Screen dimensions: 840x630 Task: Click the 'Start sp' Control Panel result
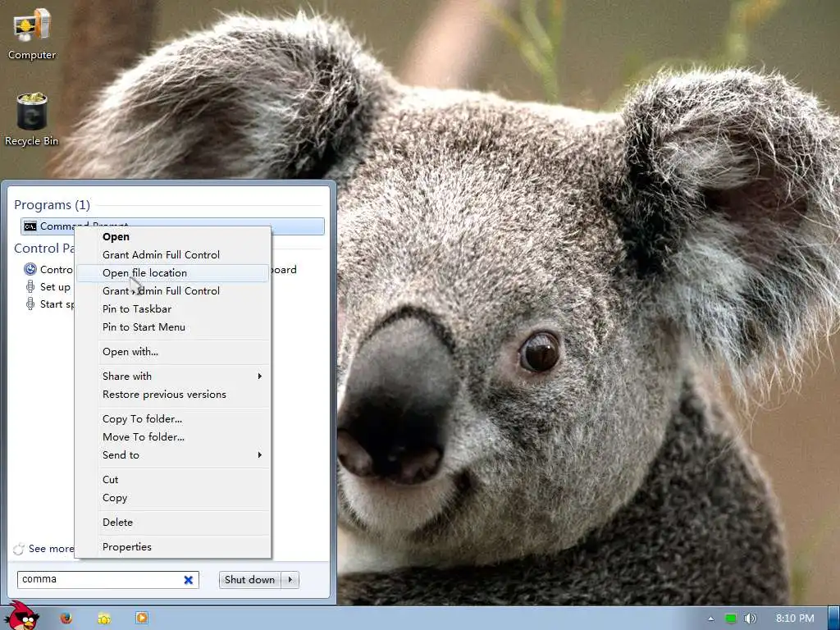[x=57, y=304]
